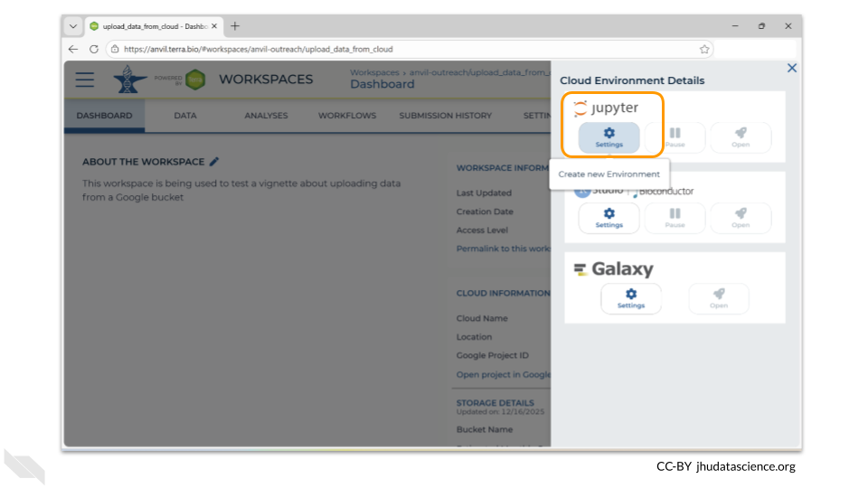Click the Bucket Name label
Screen dimensions: 868x488
485,429
